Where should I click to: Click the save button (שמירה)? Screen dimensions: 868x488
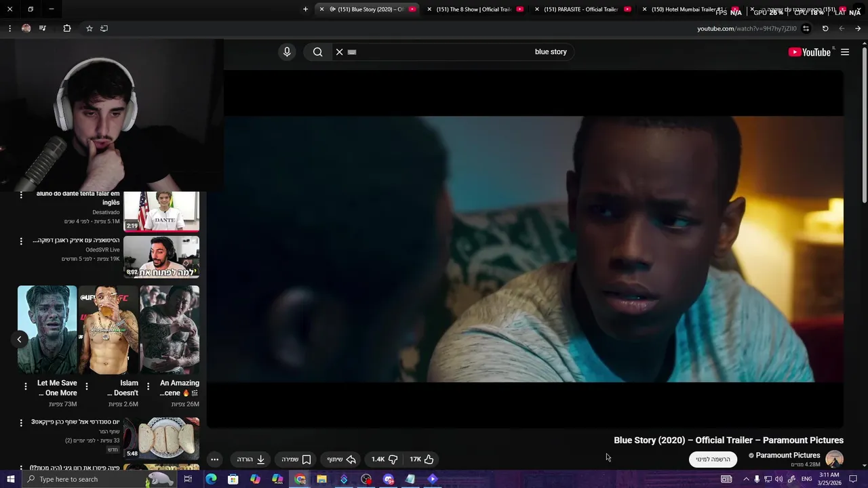point(296,459)
